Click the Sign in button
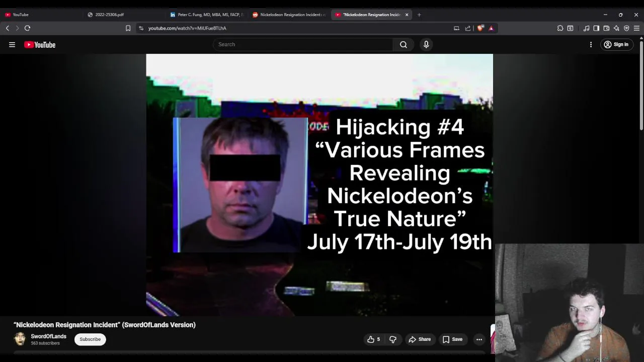The height and width of the screenshot is (362, 644). 616,45
